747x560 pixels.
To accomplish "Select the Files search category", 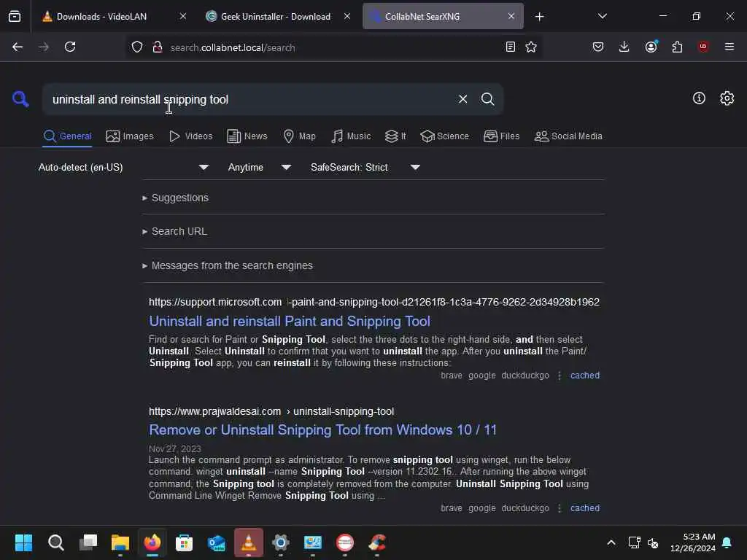I will 501,136.
